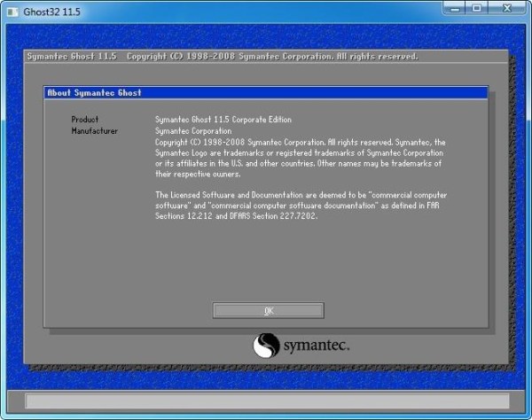Minimize the Ghost32 window
The height and width of the screenshot is (420, 532).
pos(453,9)
